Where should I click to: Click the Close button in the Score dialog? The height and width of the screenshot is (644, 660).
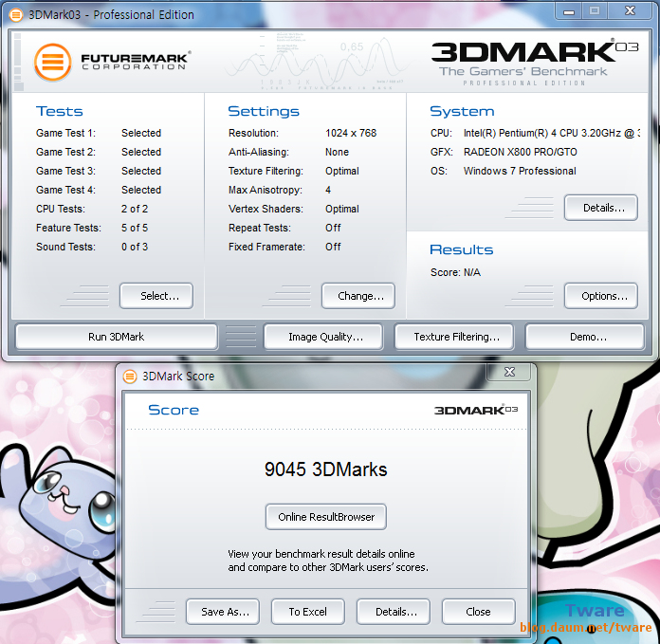coord(479,612)
